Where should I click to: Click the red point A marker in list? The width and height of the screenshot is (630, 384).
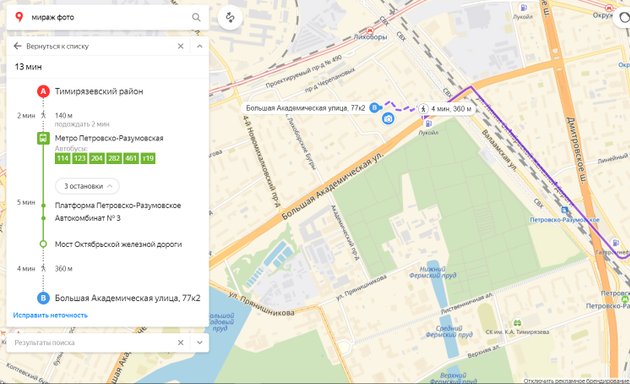[43, 92]
